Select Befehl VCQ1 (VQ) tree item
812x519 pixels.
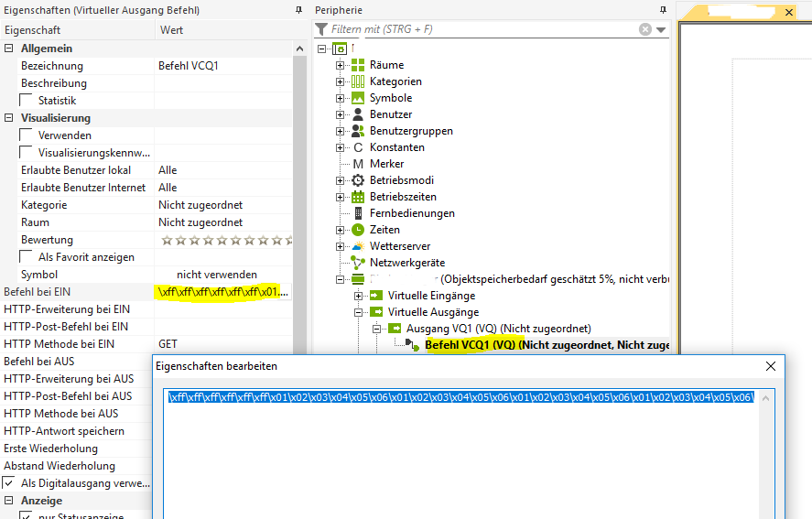click(x=547, y=345)
